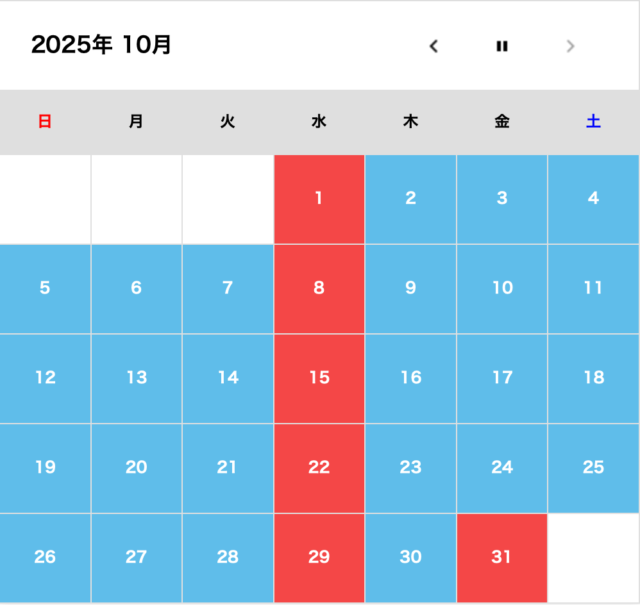640x605 pixels.
Task: Select October 29 date
Action: (x=319, y=557)
